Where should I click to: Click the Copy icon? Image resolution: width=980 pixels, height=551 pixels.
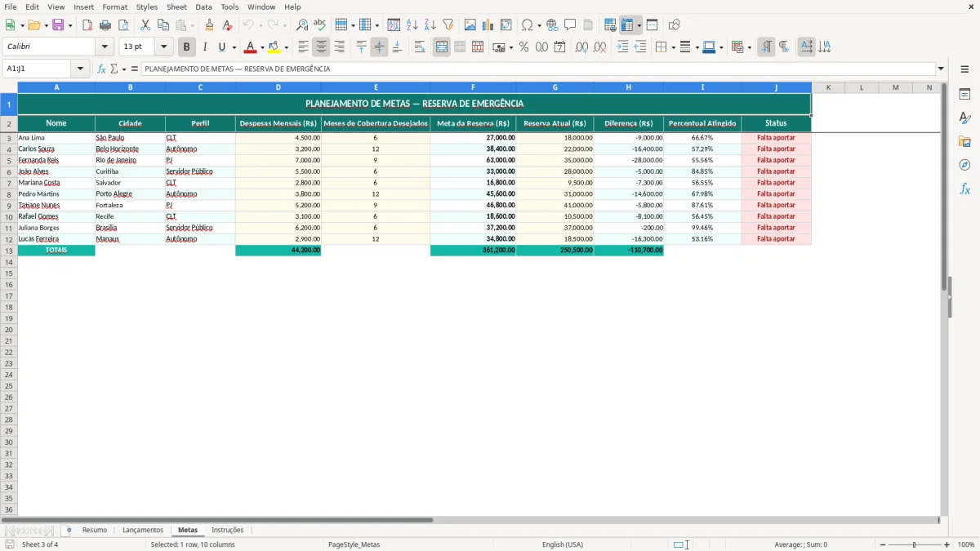163,25
